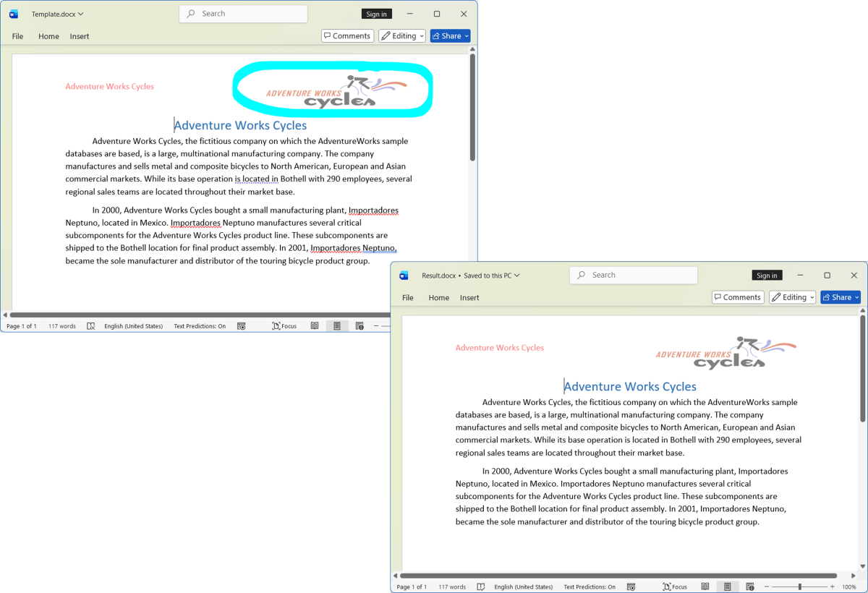Click the proofing errors icon in Template status bar

coord(90,326)
